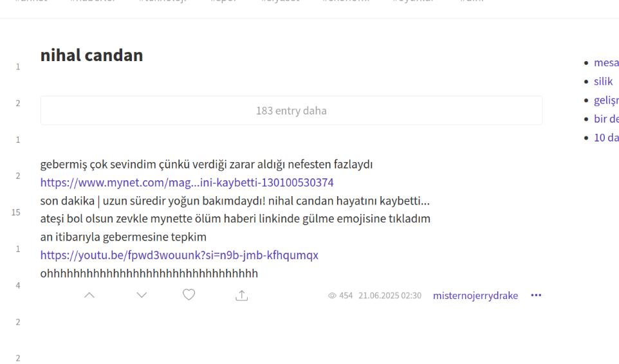The width and height of the screenshot is (619, 364).
Task: Upvote the entry with the up chevron
Action: coord(89,295)
